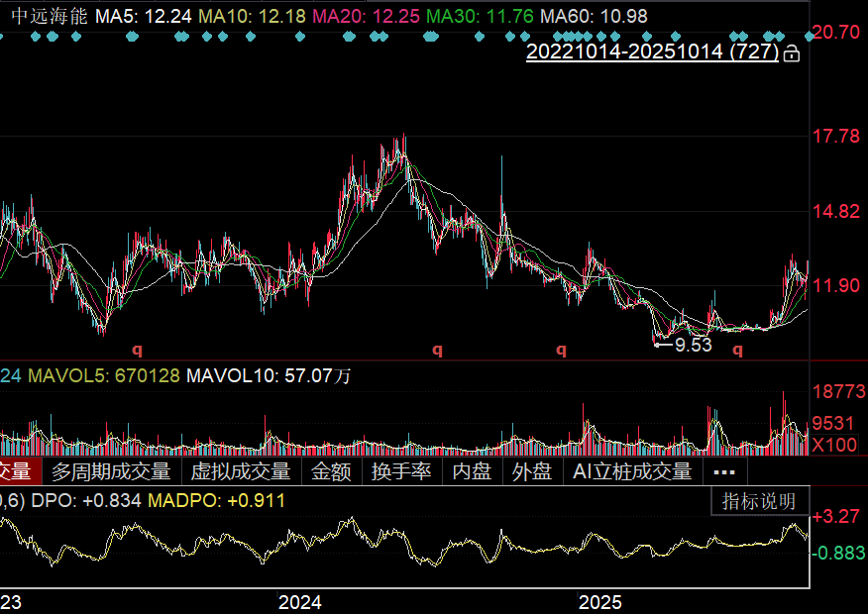
Task: Select the second q marker from the left
Action: pos(436,349)
